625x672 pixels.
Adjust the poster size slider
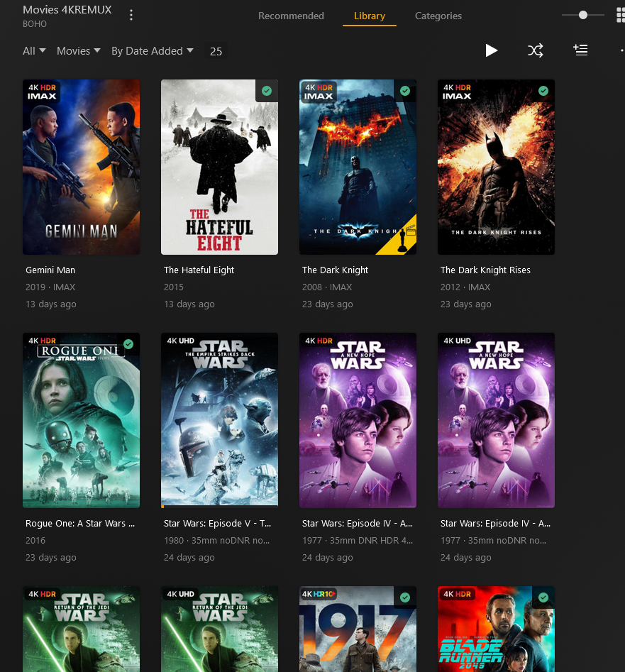pos(583,15)
